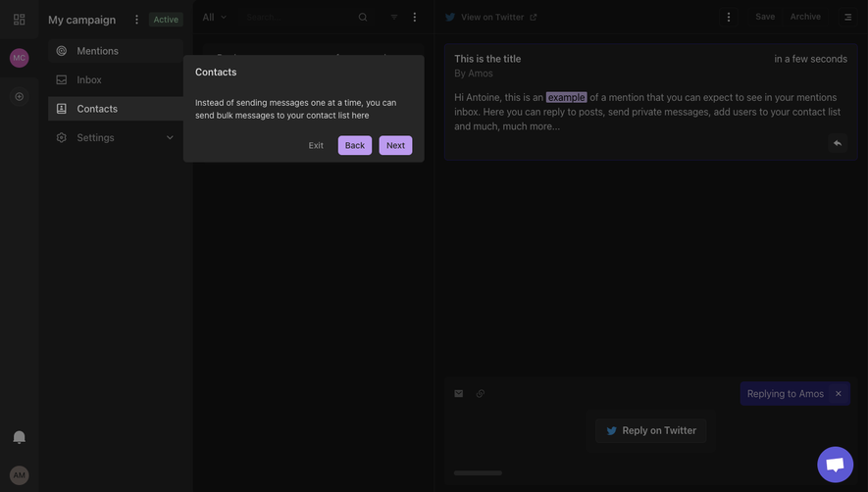The width and height of the screenshot is (868, 492).
Task: Open list options three-dot menu
Action: 415,18
